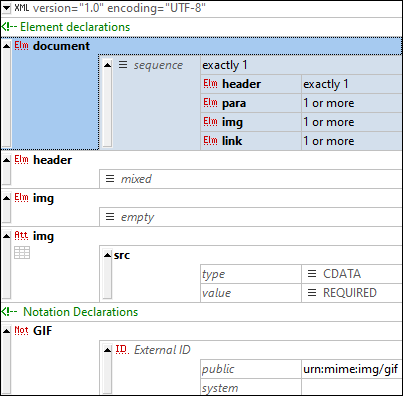Screen dimensions: 403x396
Task: Select the link element row
Action: [301, 141]
